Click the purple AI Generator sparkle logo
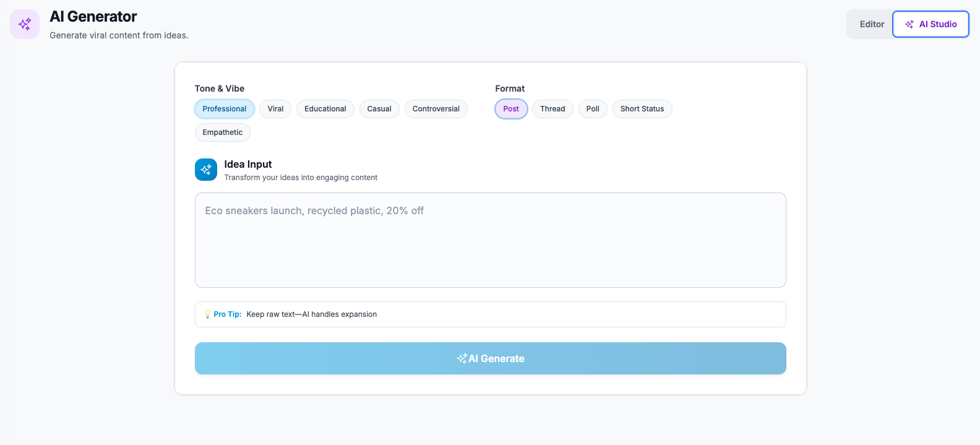 coord(25,24)
